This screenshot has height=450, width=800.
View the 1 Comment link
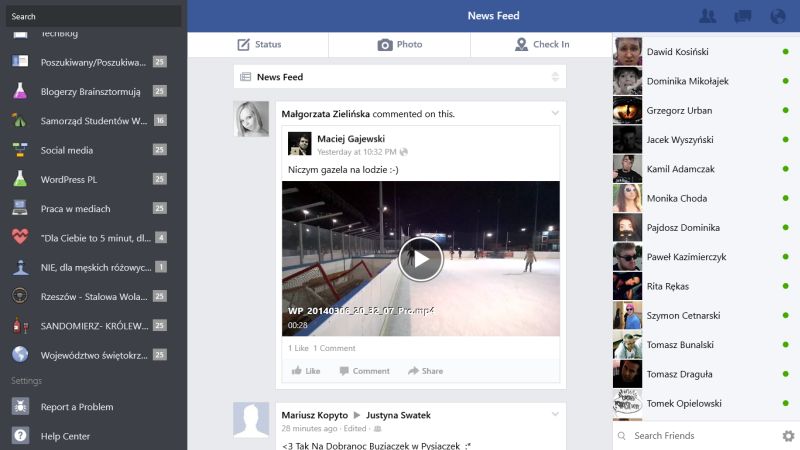tap(334, 348)
